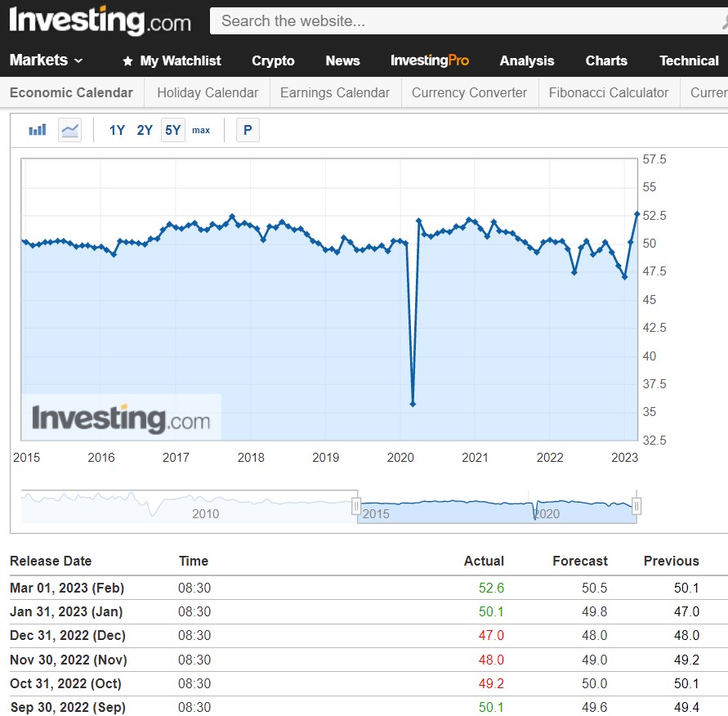Open the Technical menu
The width and height of the screenshot is (728, 716).
click(x=689, y=60)
